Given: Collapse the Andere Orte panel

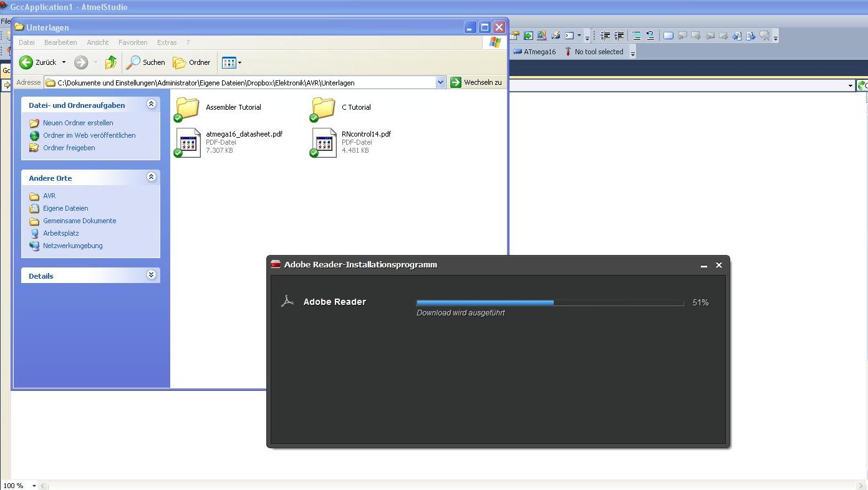Looking at the screenshot, I should [x=151, y=178].
